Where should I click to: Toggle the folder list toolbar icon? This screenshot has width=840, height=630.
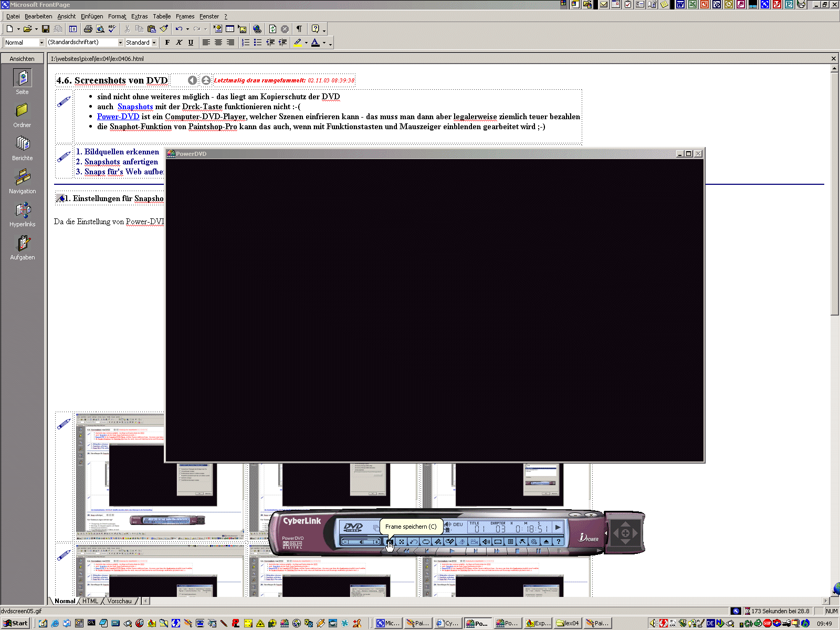point(73,29)
